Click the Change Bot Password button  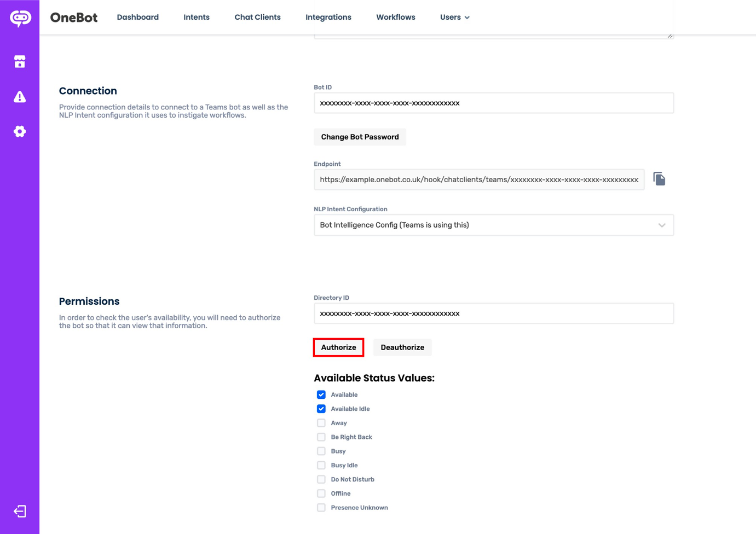pos(360,137)
